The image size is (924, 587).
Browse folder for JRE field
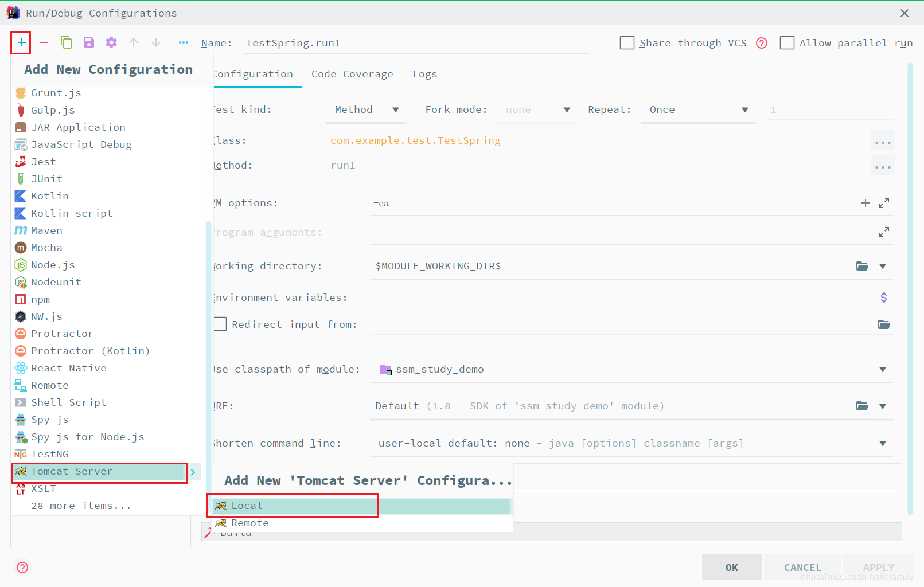pyautogui.click(x=862, y=406)
